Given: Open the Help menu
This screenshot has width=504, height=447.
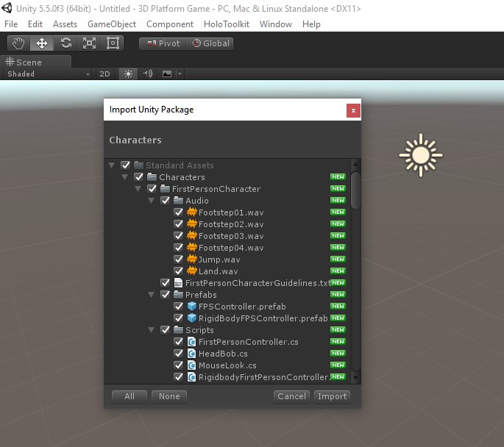Looking at the screenshot, I should tap(311, 24).
